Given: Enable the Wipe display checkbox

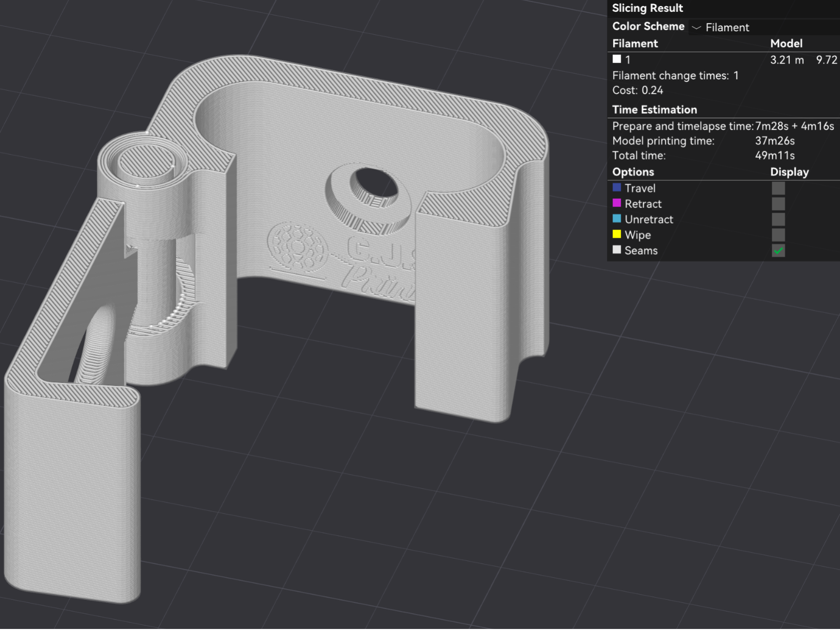Looking at the screenshot, I should coord(778,235).
